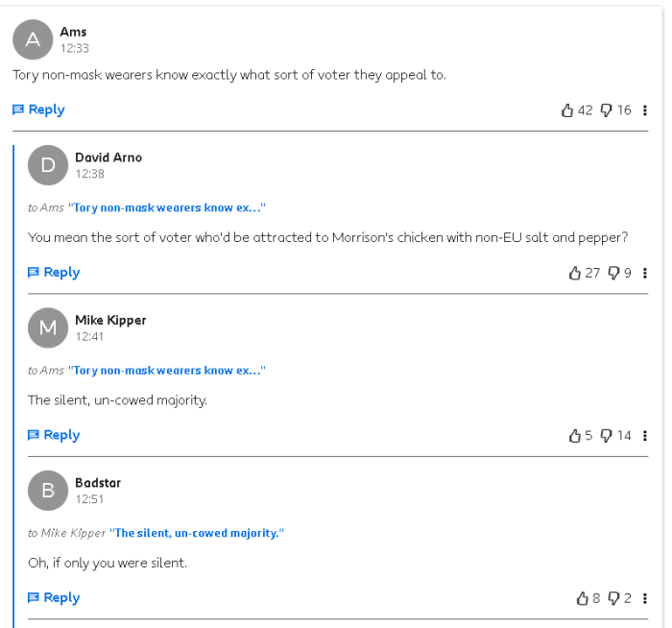672x628 pixels.
Task: Open options menu on Mike Kipper's comment
Action: pyautogui.click(x=644, y=436)
